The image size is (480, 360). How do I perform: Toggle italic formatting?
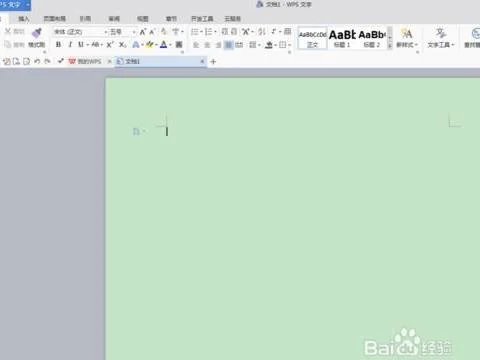[70, 44]
